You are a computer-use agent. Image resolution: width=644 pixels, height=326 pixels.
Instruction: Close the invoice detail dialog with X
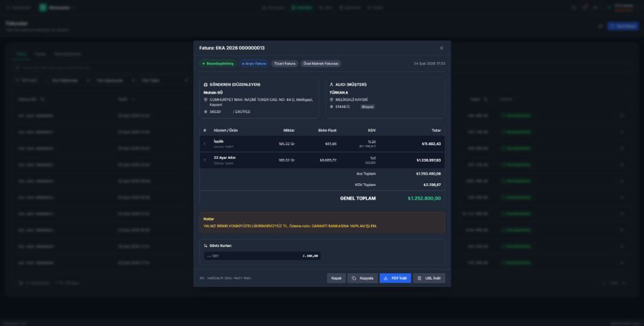point(441,48)
